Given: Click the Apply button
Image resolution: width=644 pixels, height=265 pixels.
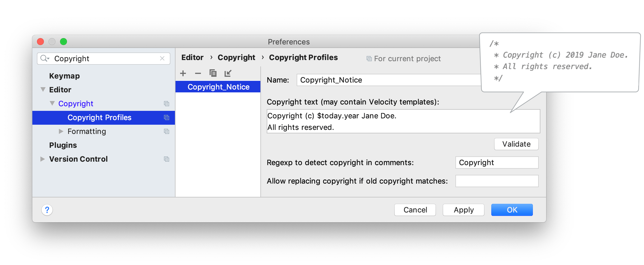Looking at the screenshot, I should click(464, 210).
